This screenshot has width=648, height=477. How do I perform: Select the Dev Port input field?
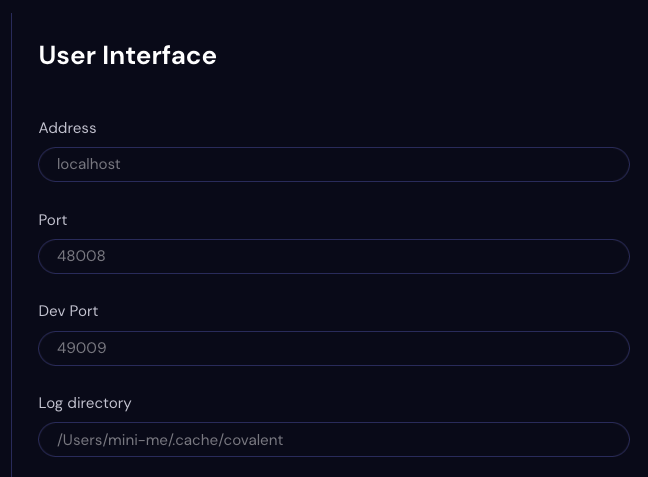pyautogui.click(x=334, y=348)
